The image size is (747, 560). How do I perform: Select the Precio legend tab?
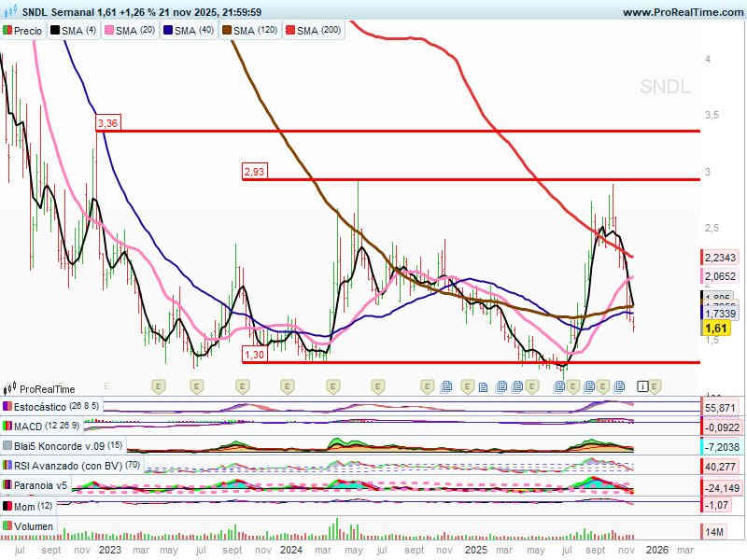click(22, 30)
